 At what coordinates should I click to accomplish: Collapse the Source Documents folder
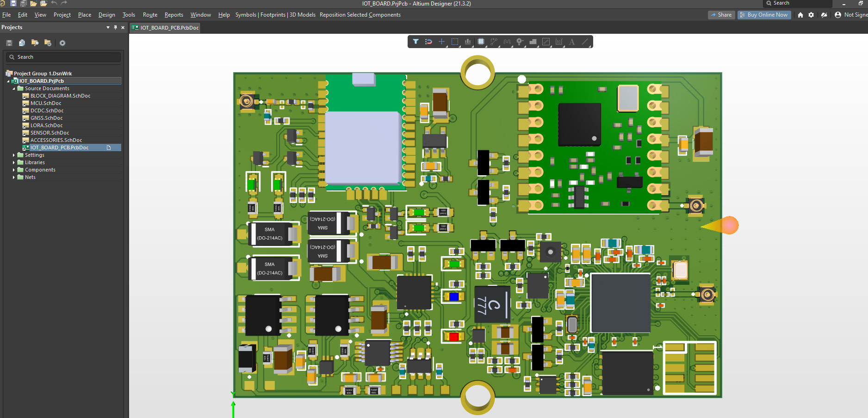pos(14,88)
